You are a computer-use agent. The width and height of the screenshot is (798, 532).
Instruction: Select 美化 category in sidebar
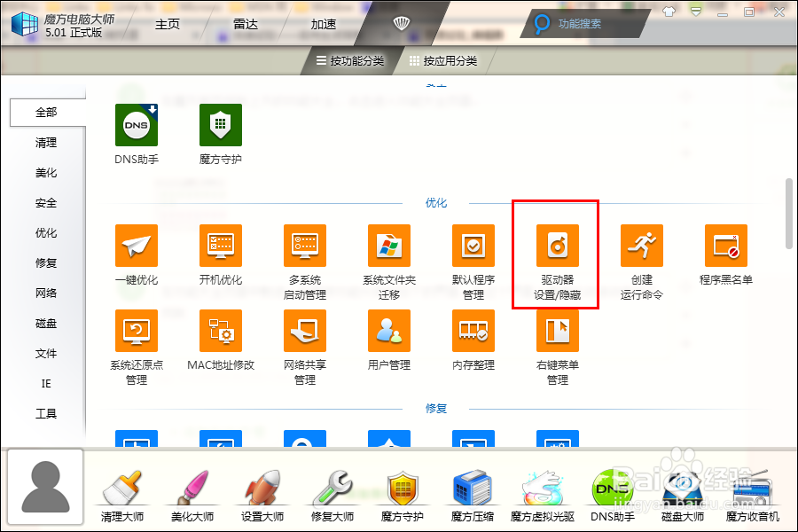point(46,173)
